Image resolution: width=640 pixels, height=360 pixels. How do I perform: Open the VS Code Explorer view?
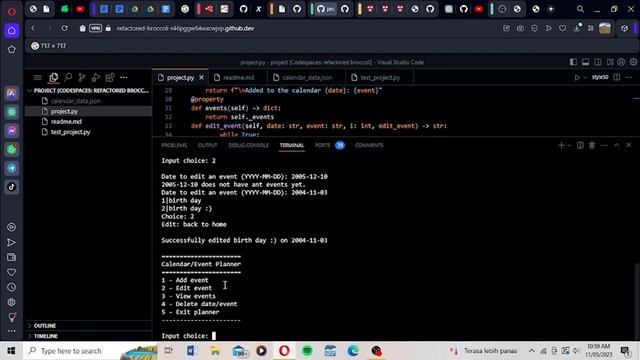click(53, 77)
